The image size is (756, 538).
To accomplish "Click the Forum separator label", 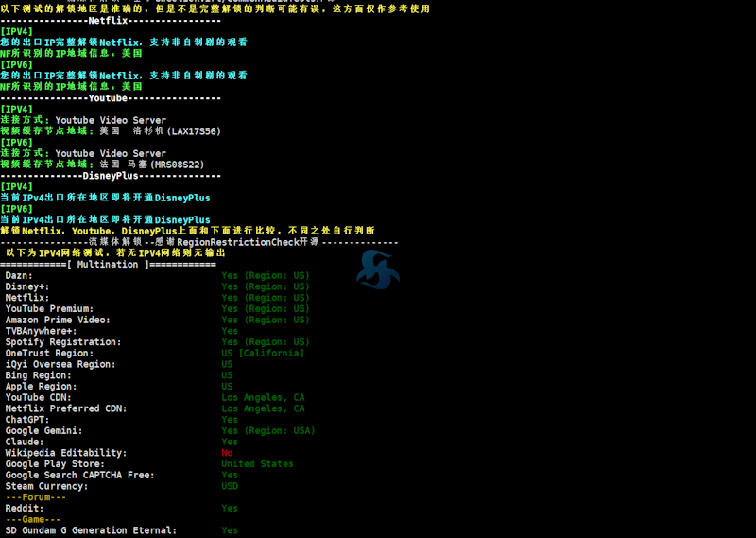I will click(x=36, y=497).
